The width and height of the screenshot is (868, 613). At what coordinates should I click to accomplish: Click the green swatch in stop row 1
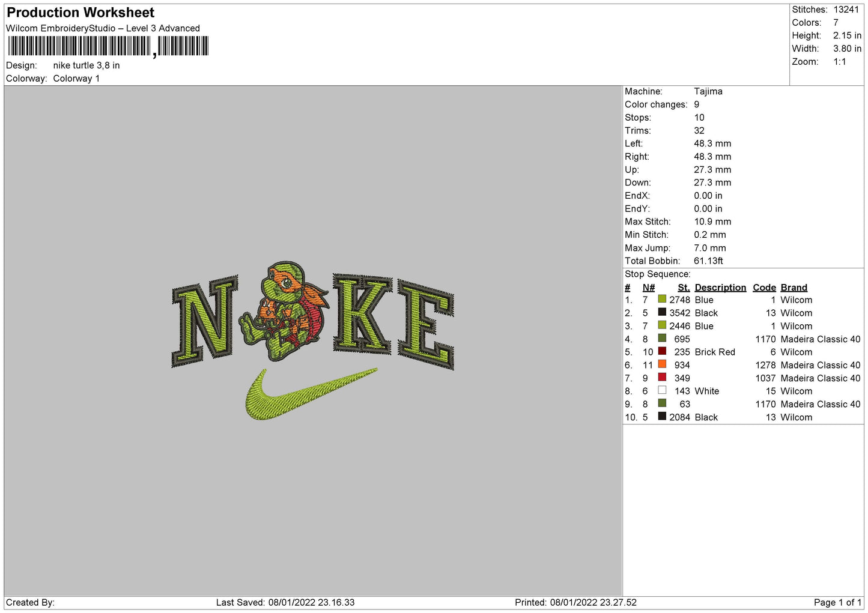662,299
